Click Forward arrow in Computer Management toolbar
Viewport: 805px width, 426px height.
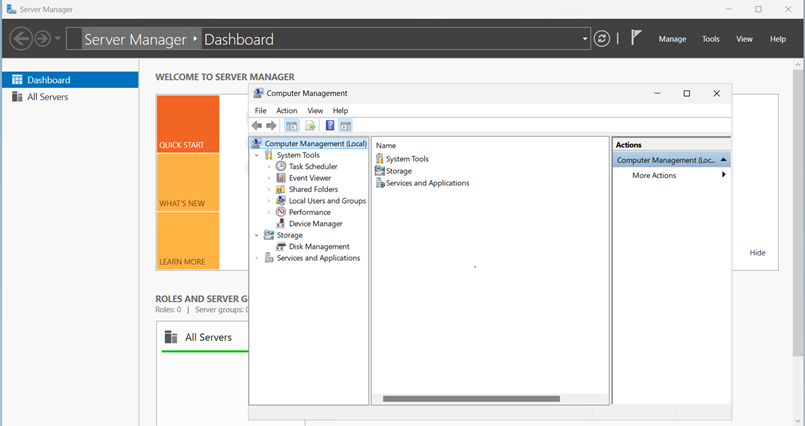[x=271, y=126]
